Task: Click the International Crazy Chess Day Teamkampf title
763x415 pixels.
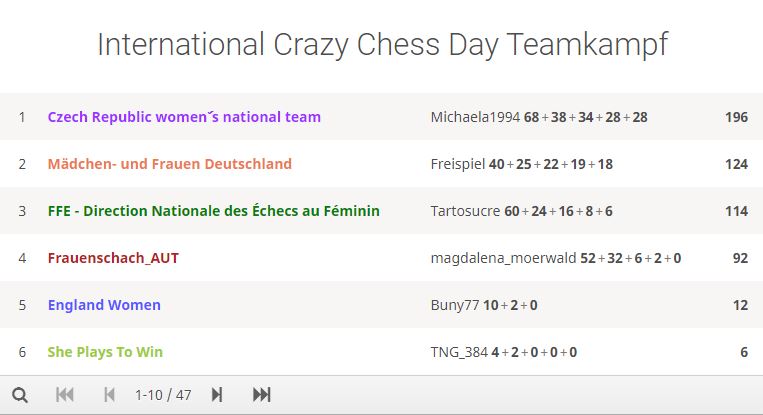Action: 382,45
